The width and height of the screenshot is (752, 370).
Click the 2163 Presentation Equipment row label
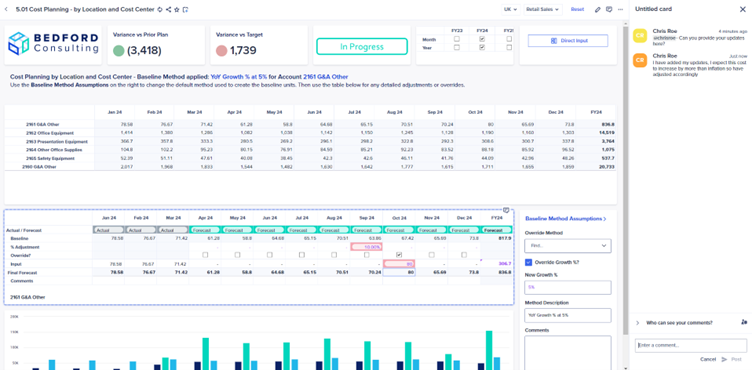[x=57, y=142]
